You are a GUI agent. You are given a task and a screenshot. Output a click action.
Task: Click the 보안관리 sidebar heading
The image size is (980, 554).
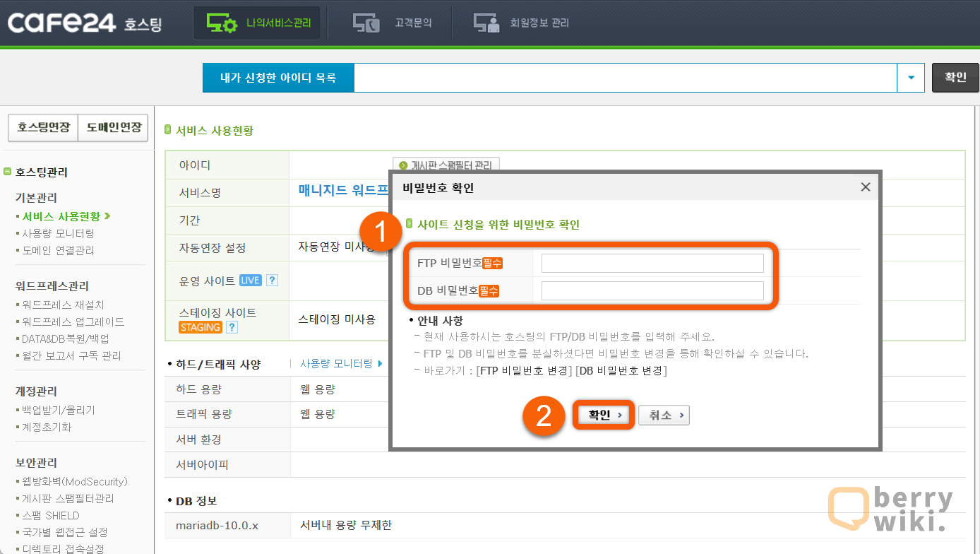coord(36,463)
